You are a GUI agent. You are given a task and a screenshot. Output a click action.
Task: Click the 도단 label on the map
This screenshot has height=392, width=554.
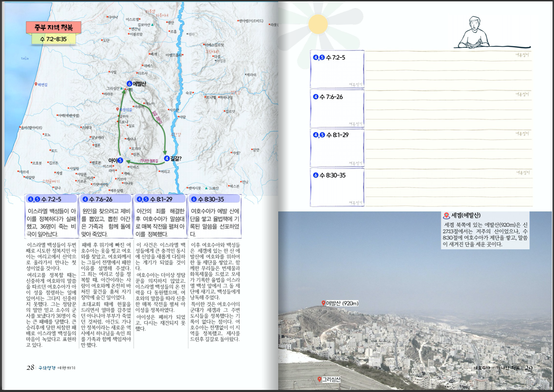(106, 40)
